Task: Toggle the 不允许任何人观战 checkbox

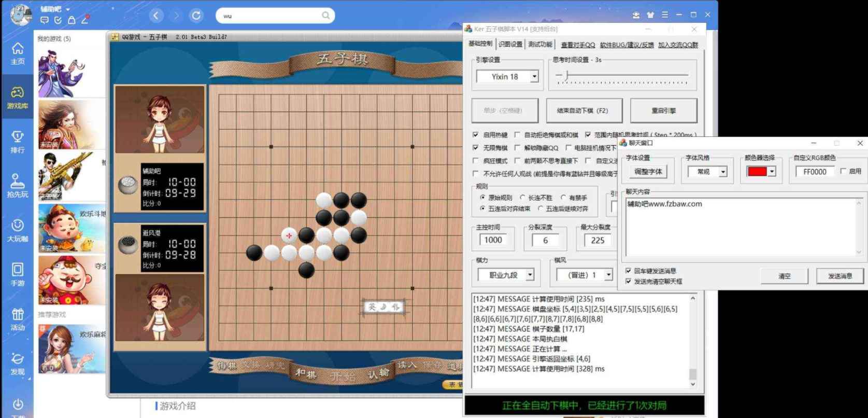Action: tap(476, 174)
